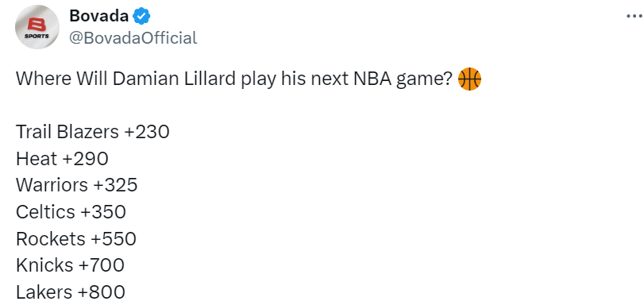This screenshot has width=644, height=305.
Task: Click the Damian Lillard question text
Action: (x=234, y=79)
